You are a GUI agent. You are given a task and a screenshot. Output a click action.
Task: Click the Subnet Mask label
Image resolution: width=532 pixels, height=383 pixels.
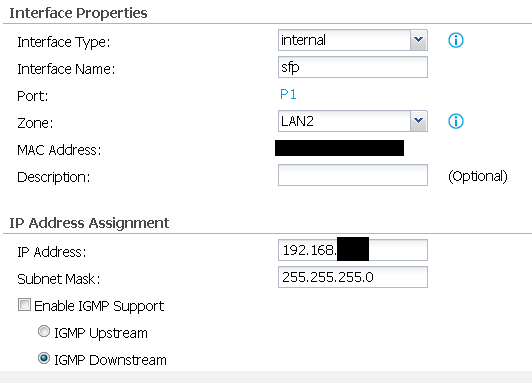(x=59, y=279)
